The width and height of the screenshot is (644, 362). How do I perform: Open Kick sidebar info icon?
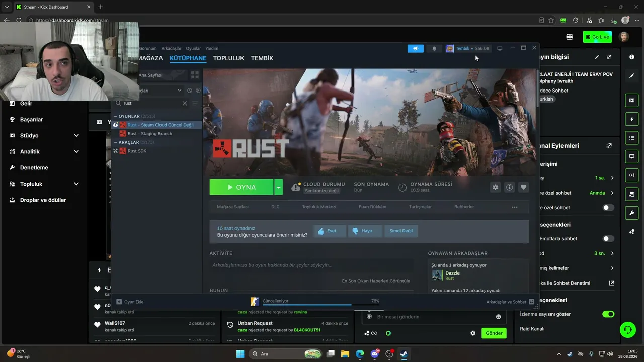click(x=632, y=57)
